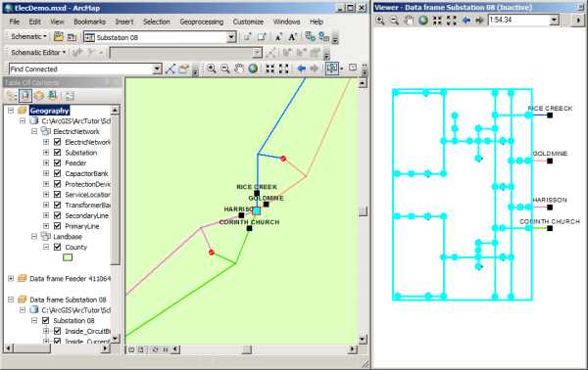Open the Bookmarks menu
The width and height of the screenshot is (588, 370).
click(89, 22)
